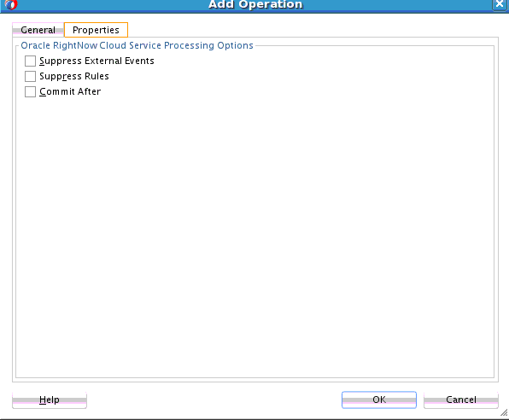The width and height of the screenshot is (509, 420).
Task: Check the Commit After box
Action: [30, 92]
